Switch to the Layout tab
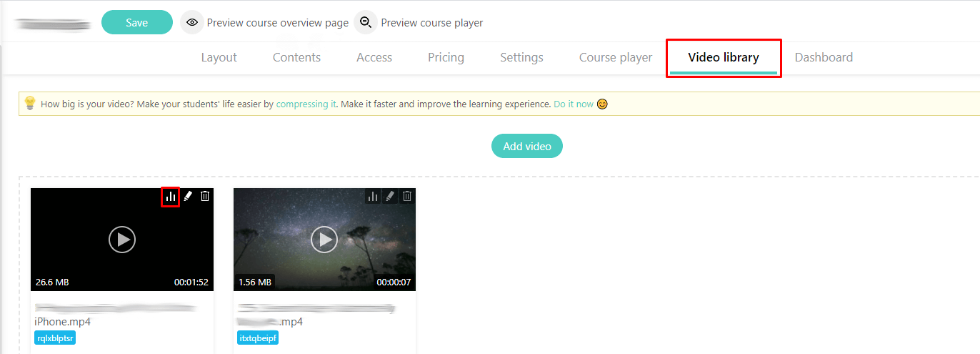980x354 pixels. pyautogui.click(x=219, y=57)
